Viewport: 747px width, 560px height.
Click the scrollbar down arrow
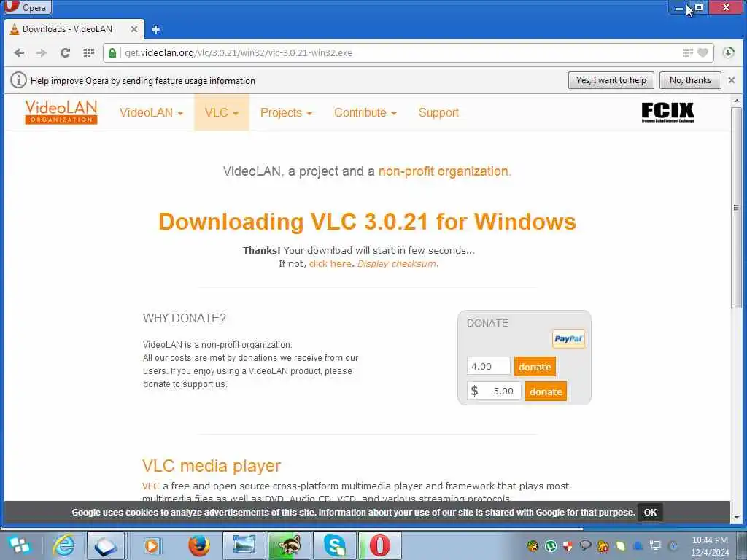(x=737, y=518)
